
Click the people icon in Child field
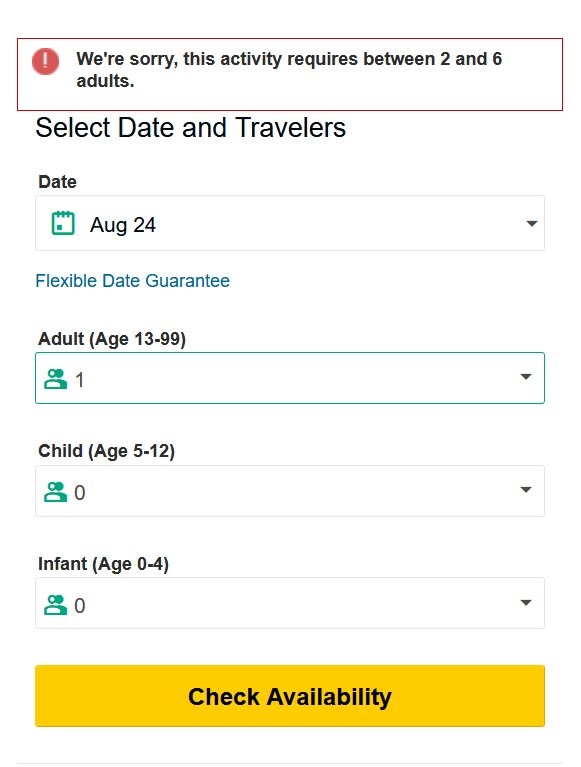pyautogui.click(x=55, y=492)
